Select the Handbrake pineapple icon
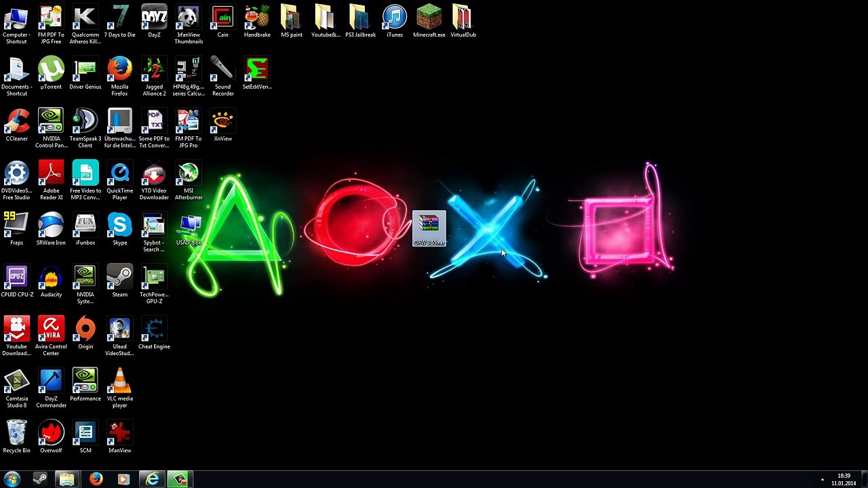Screen dimensions: 868x488 pos(257,21)
